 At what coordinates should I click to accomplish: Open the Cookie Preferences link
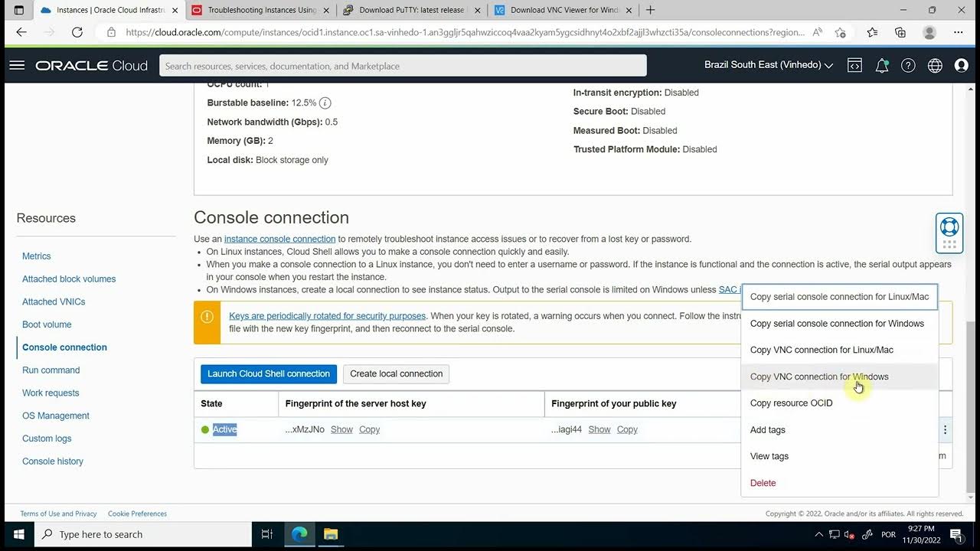pyautogui.click(x=137, y=514)
